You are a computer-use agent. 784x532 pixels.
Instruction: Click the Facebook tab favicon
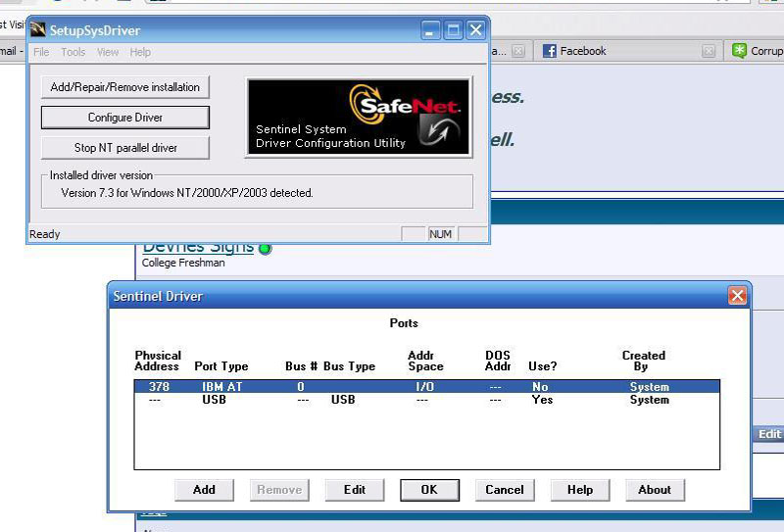pos(549,51)
